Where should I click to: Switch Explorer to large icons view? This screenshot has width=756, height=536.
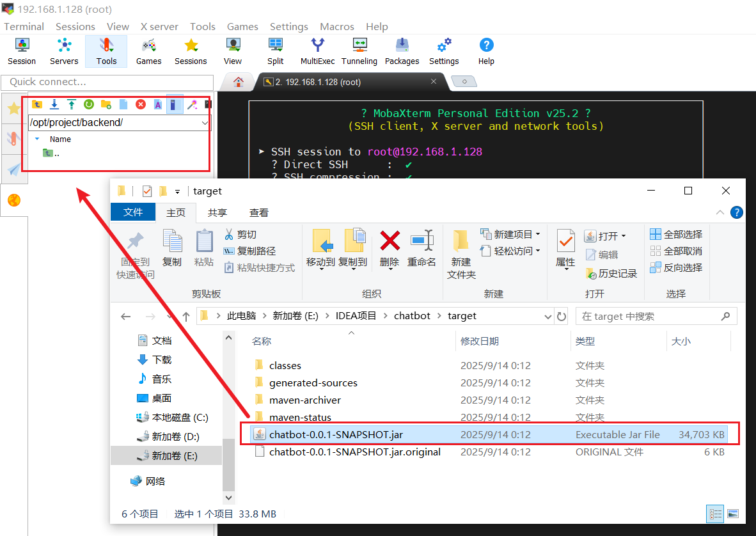click(733, 514)
